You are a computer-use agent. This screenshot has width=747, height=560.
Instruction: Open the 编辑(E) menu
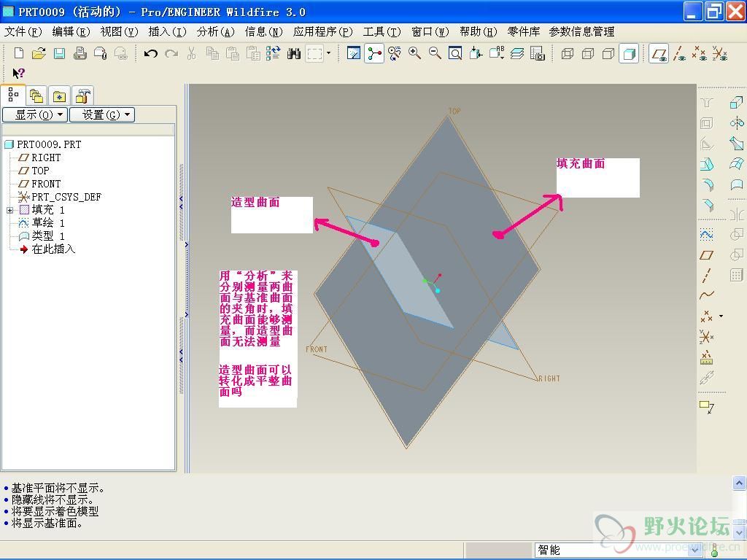pyautogui.click(x=71, y=32)
